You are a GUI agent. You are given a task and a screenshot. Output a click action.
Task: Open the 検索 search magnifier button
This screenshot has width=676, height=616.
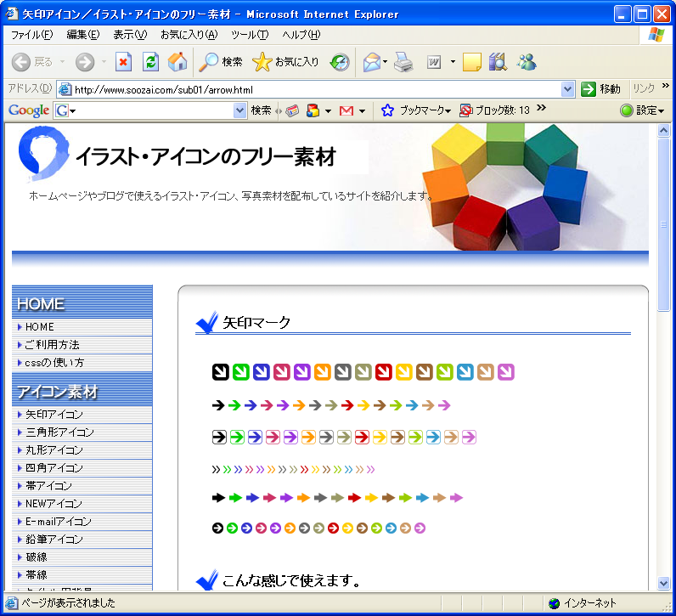coord(220,62)
